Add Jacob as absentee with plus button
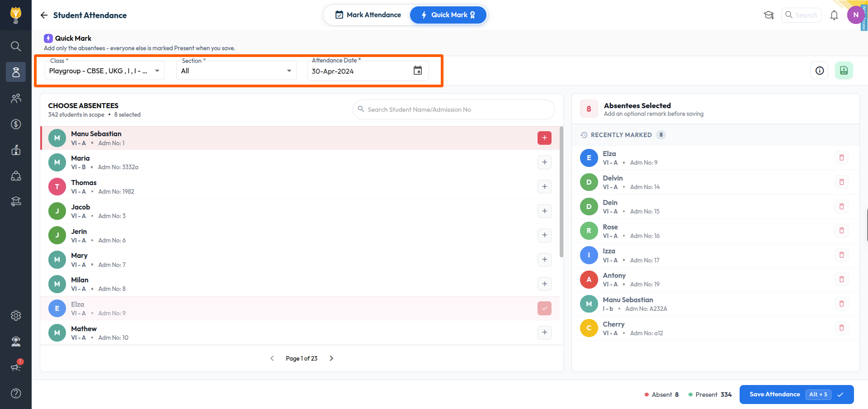The image size is (868, 409). 544,211
